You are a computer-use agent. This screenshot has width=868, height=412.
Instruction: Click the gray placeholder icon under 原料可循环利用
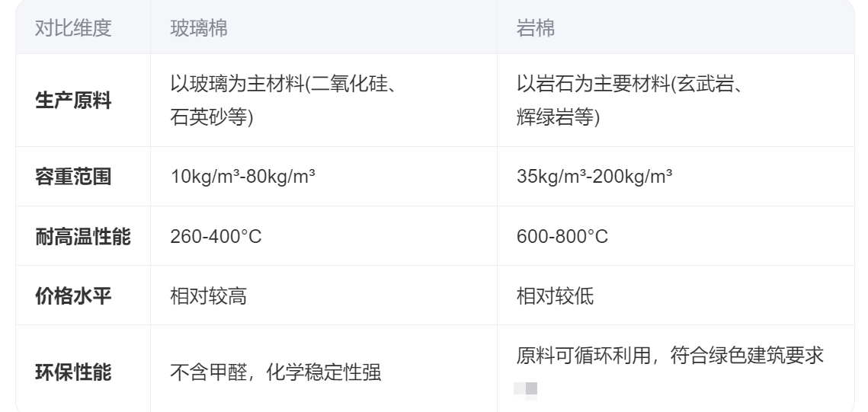pyautogui.click(x=527, y=389)
